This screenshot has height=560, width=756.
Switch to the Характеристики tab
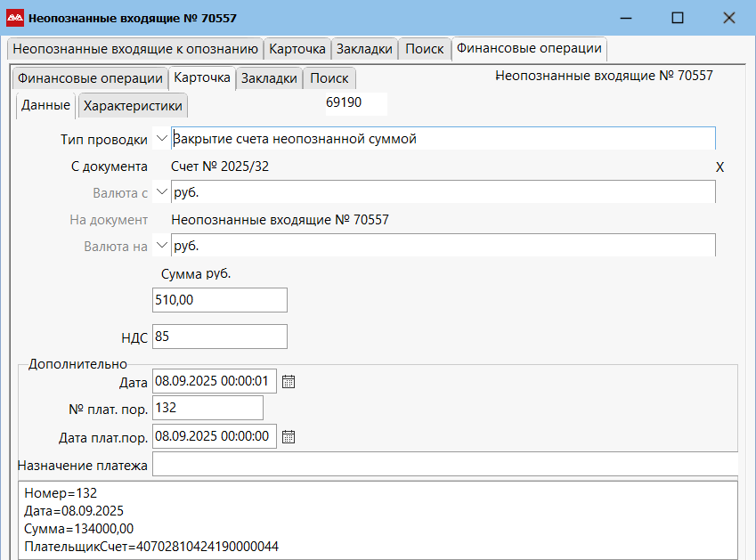coord(133,106)
